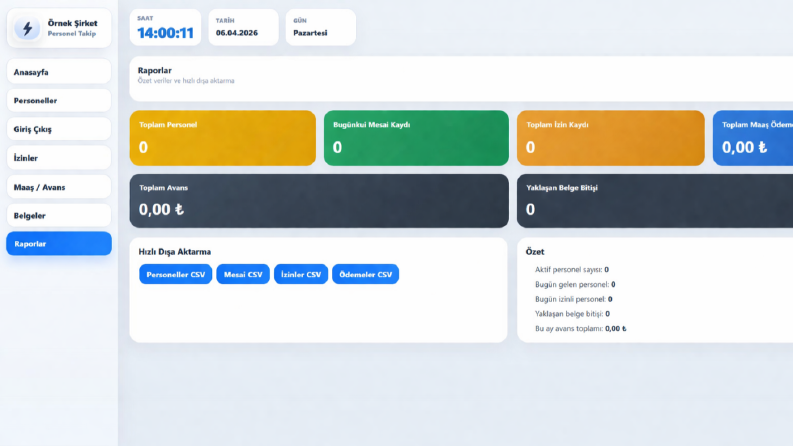Click the Toplam Avans dark card

click(x=319, y=201)
